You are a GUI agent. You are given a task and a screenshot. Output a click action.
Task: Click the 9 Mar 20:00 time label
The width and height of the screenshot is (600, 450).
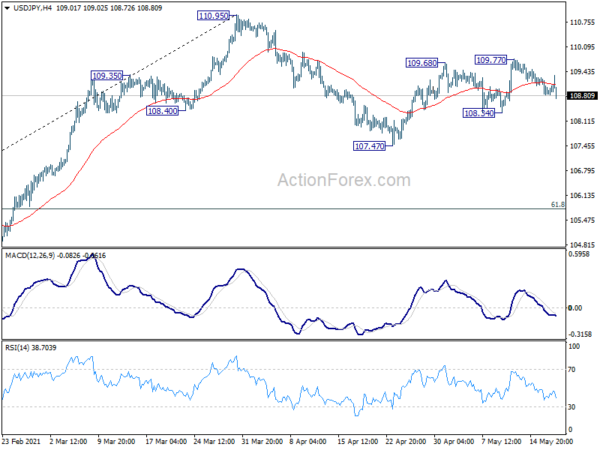[116, 442]
